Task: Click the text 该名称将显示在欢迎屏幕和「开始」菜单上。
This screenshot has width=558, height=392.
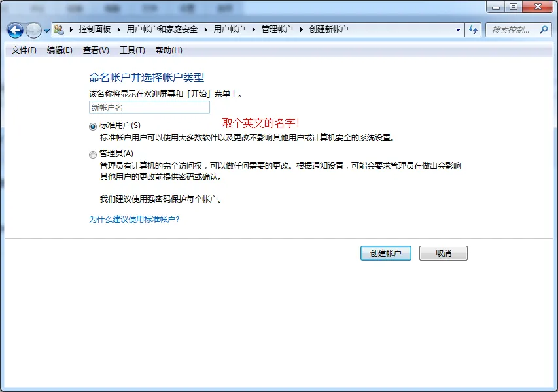Action: [166, 94]
